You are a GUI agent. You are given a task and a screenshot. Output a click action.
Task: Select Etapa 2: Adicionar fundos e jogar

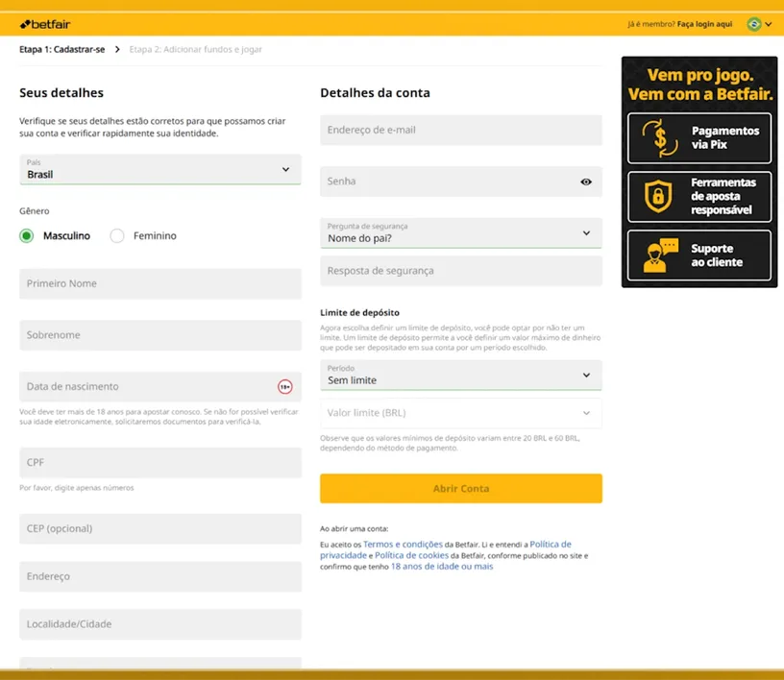click(195, 49)
